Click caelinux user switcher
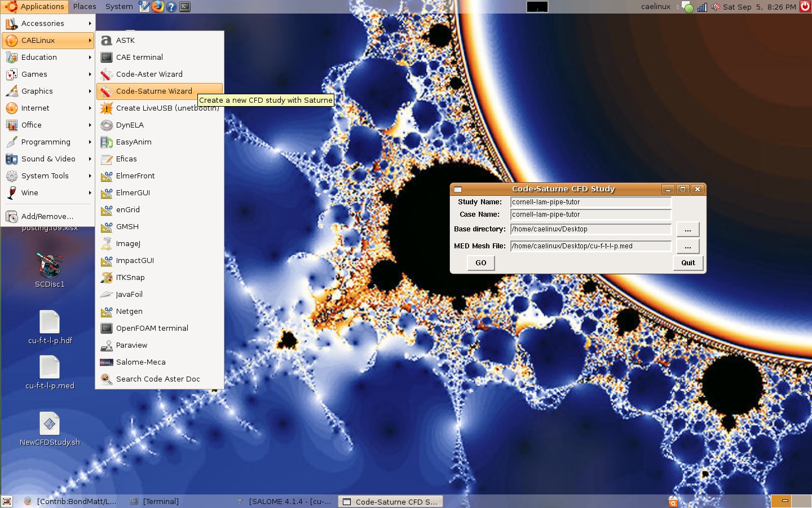812x508 pixels. (656, 7)
